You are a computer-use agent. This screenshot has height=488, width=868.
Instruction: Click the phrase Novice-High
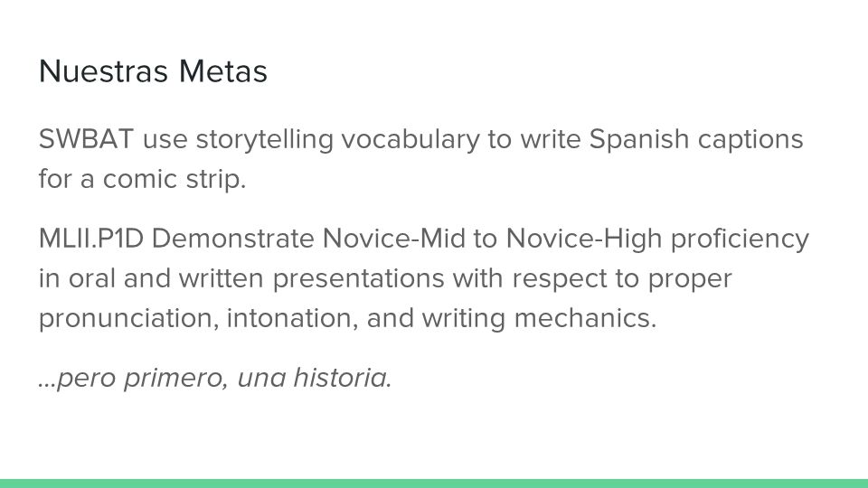(584, 239)
